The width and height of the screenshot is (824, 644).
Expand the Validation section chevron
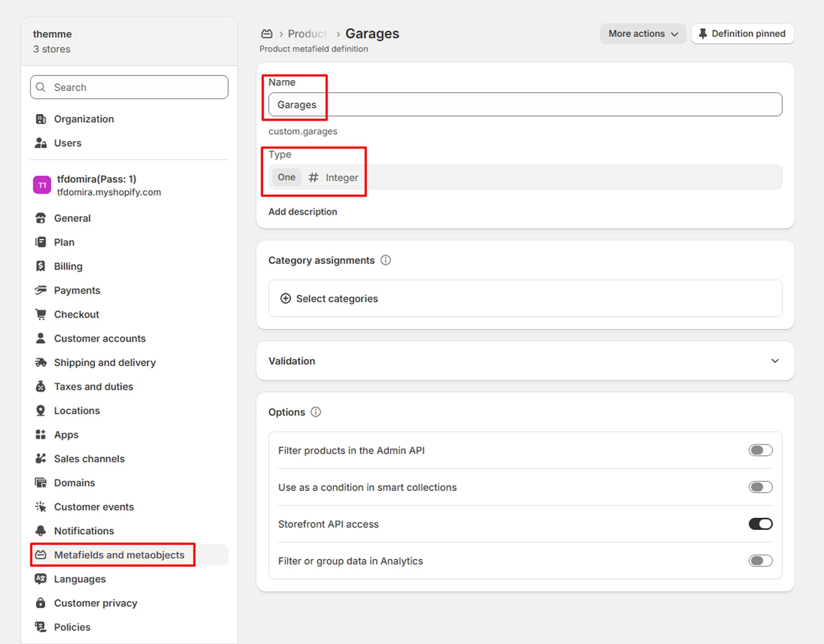click(x=775, y=361)
